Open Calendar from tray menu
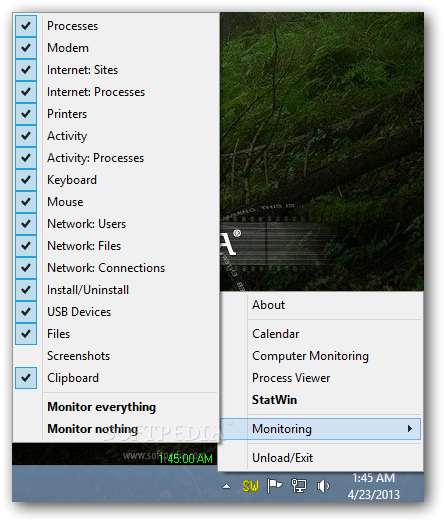This screenshot has height=522, width=444. 320,334
